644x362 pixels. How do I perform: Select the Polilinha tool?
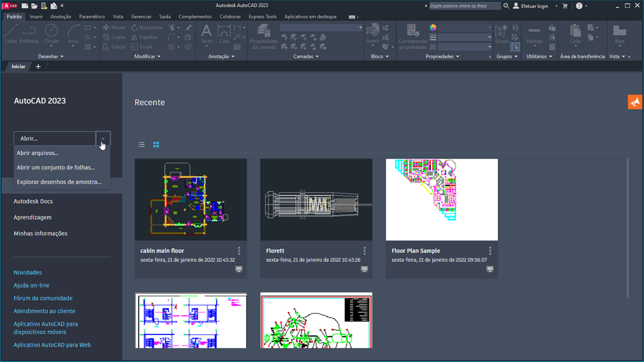29,35
